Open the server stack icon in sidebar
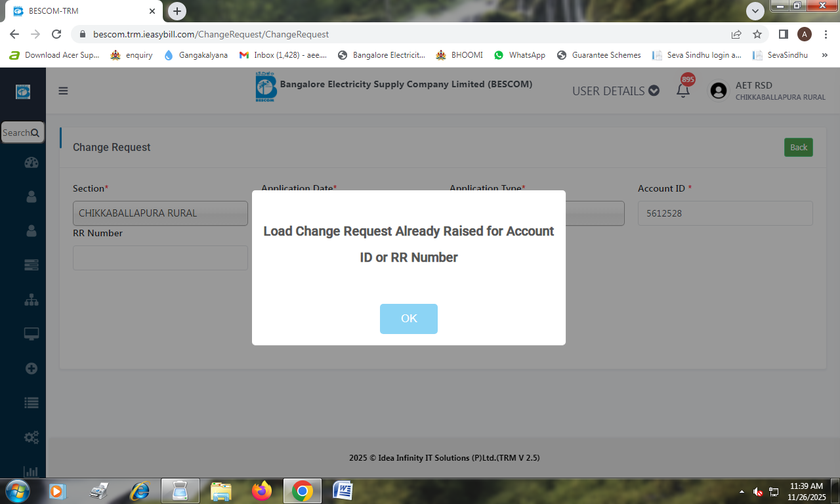Screen dimensions: 840x504 (x=31, y=264)
